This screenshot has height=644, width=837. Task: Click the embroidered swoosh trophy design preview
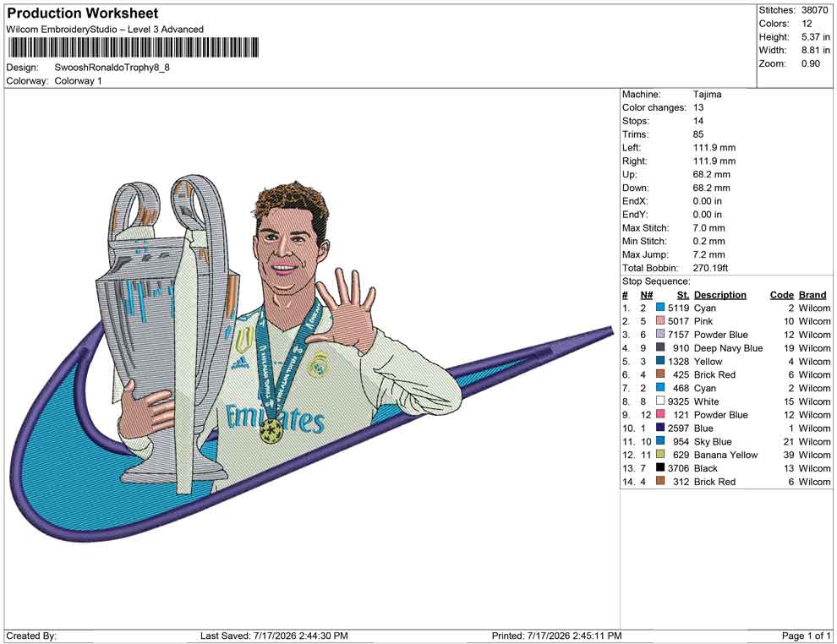(311, 357)
